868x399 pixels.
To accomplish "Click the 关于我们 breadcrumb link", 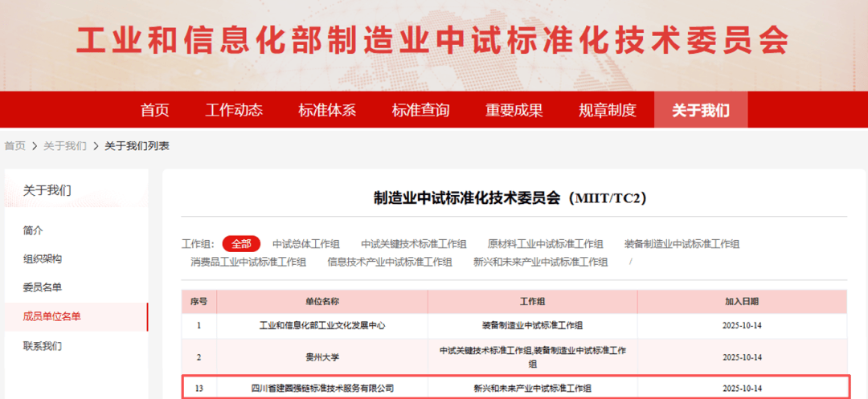I will [x=65, y=146].
